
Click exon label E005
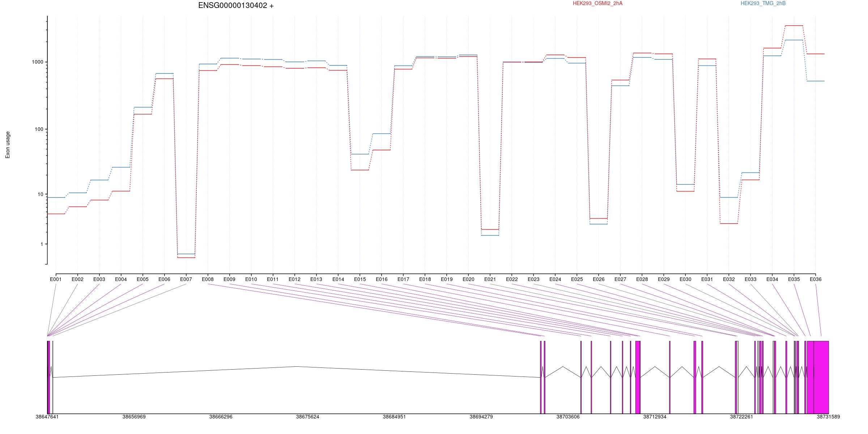click(142, 279)
